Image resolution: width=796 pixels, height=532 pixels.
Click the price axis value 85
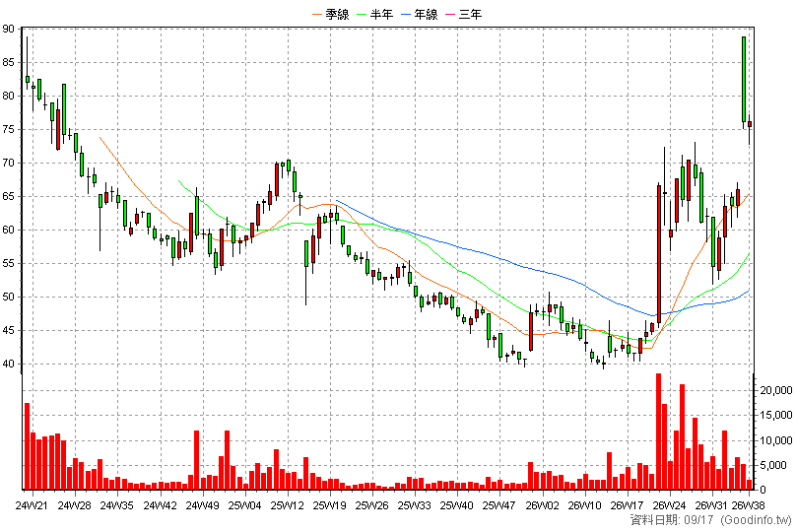click(8, 63)
